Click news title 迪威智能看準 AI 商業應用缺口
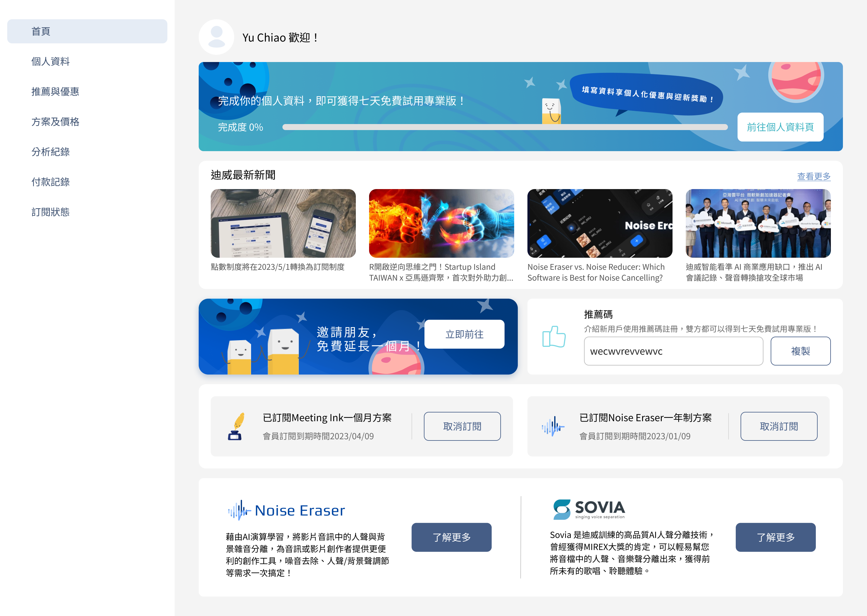Image resolution: width=867 pixels, height=616 pixels. pos(754,272)
